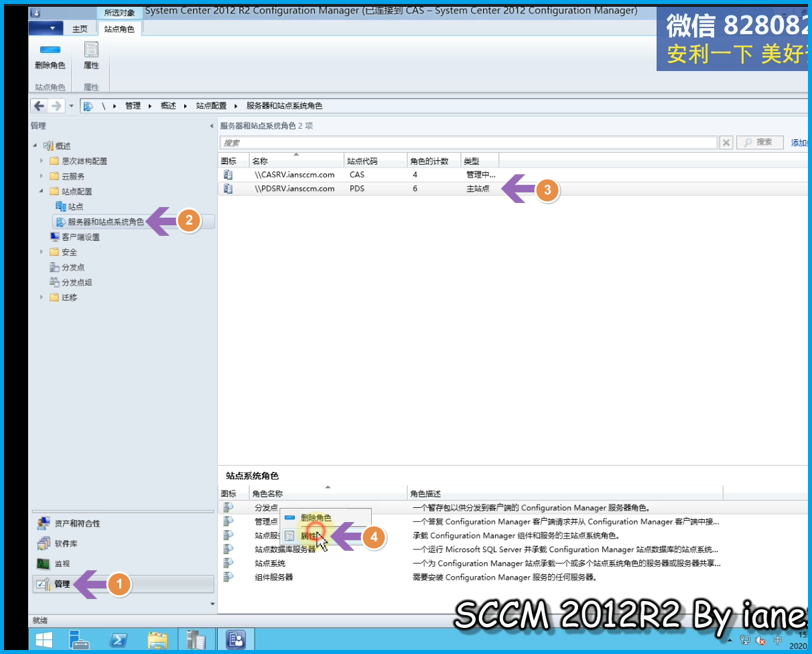812x654 pixels.
Task: Click the 删除角色 ribbon icon
Action: [50, 50]
